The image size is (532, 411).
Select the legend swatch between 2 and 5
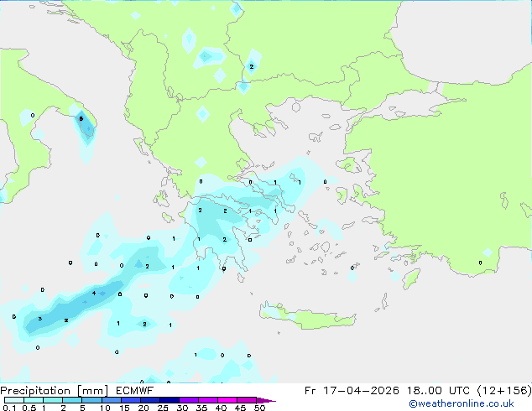pyautogui.click(x=72, y=400)
